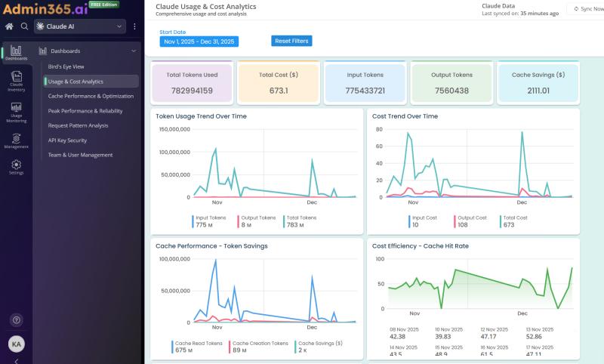Open the three-dot options menu

coord(134,26)
